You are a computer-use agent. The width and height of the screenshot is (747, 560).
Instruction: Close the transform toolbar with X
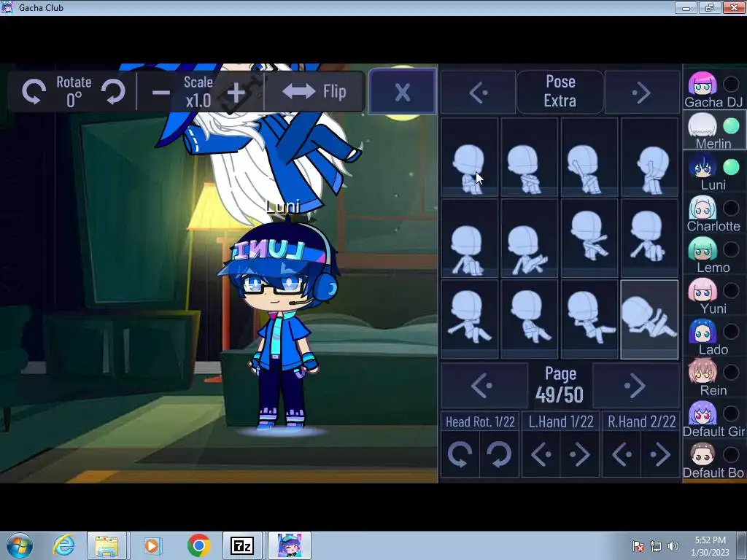click(403, 91)
